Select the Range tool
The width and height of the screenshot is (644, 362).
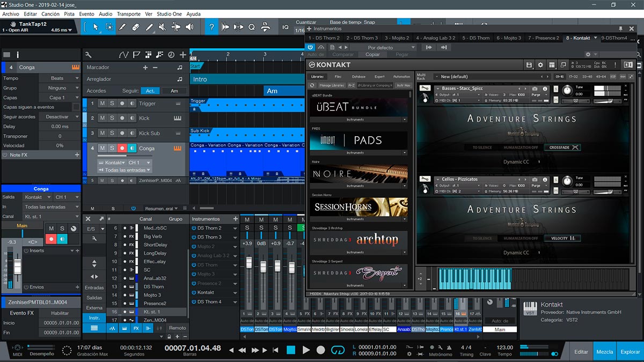(109, 27)
